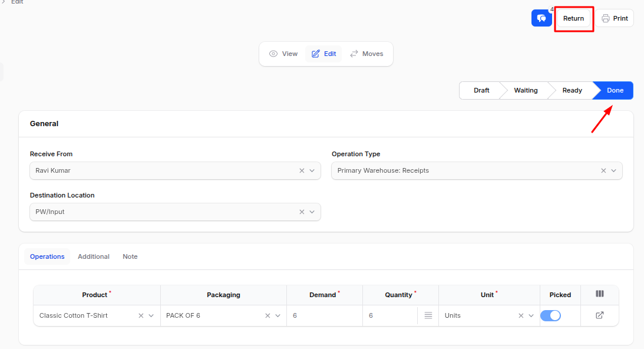The width and height of the screenshot is (644, 349).
Task: Switch to the Additional tab
Action: click(93, 256)
